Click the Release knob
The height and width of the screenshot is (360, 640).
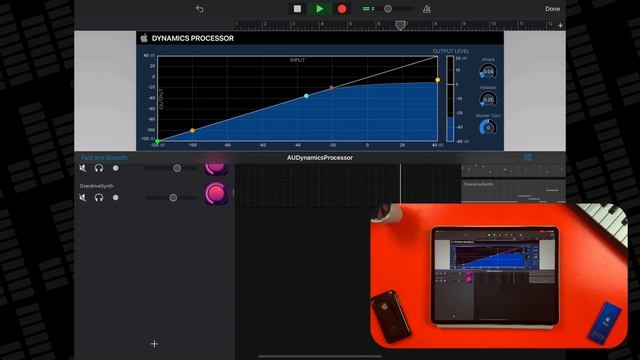488,99
